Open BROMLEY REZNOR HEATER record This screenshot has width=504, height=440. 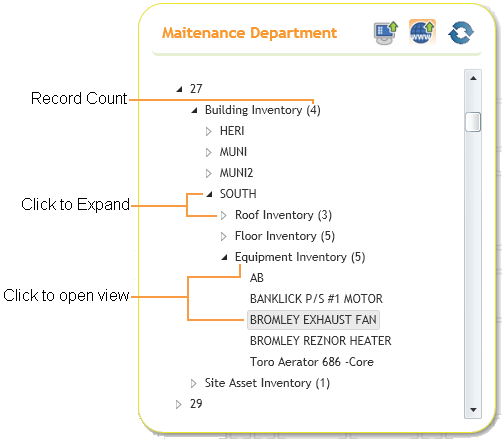pyautogui.click(x=321, y=341)
